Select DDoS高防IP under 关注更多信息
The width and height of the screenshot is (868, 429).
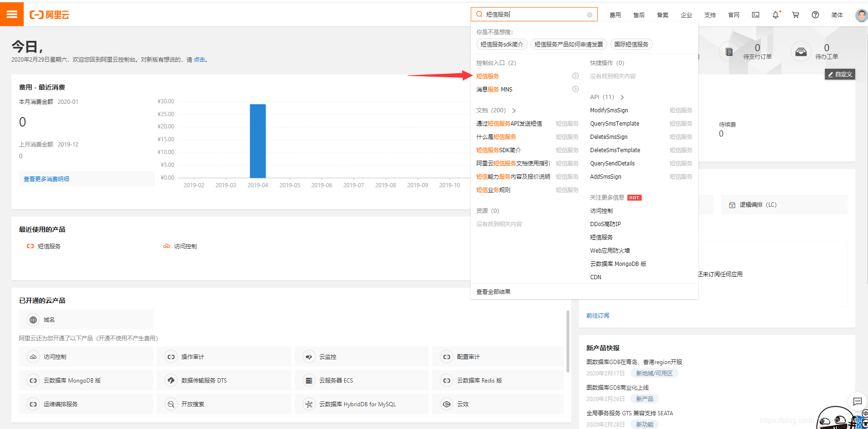(x=605, y=224)
